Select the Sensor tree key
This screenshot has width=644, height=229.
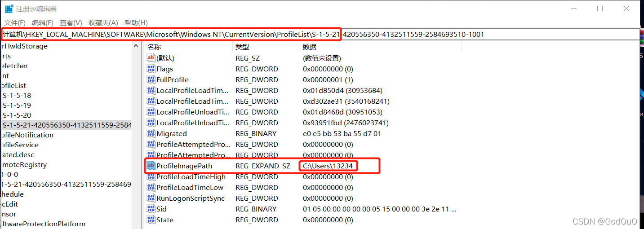pyautogui.click(x=8, y=214)
